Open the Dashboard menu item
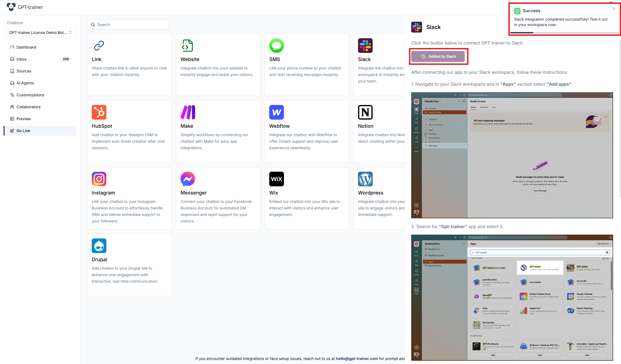 coord(26,47)
